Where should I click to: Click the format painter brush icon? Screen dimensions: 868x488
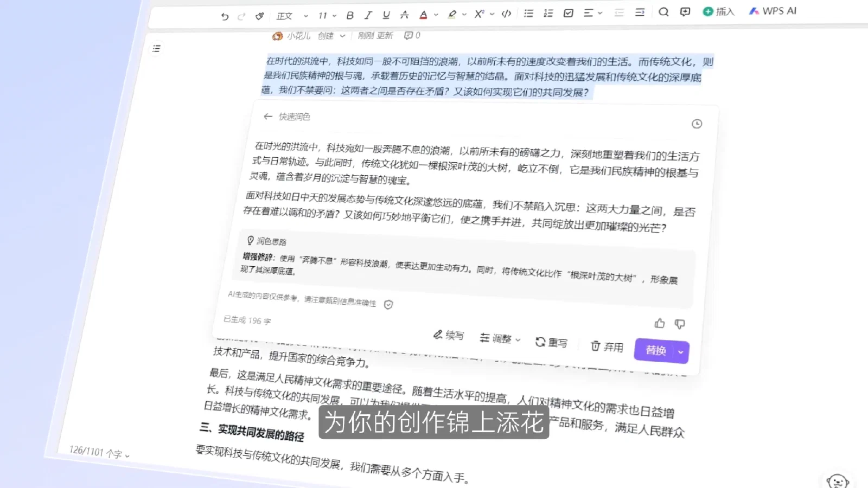[x=260, y=16]
